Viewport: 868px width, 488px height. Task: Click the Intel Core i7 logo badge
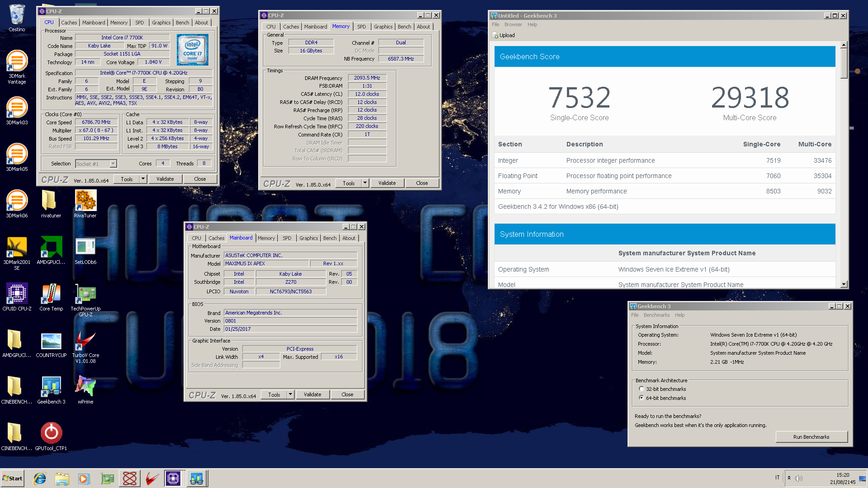192,49
